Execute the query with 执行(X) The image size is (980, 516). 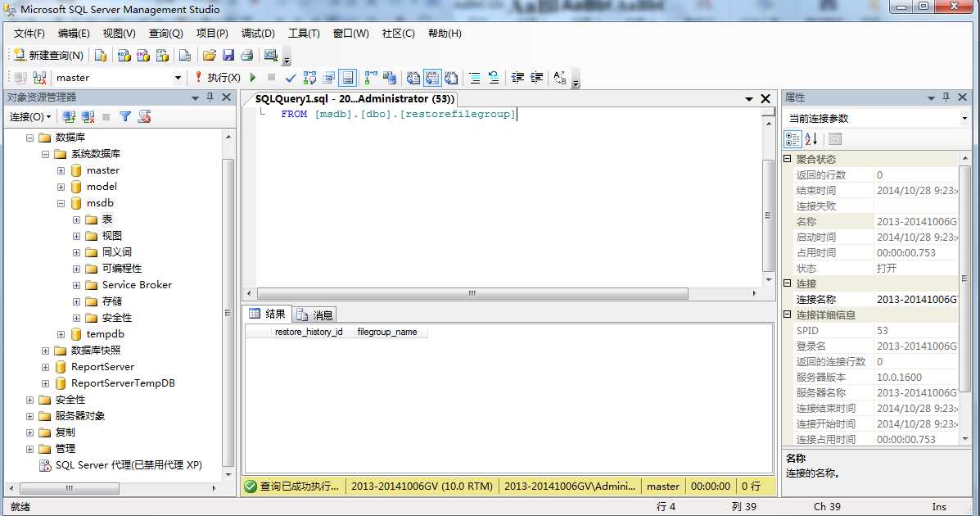click(217, 78)
